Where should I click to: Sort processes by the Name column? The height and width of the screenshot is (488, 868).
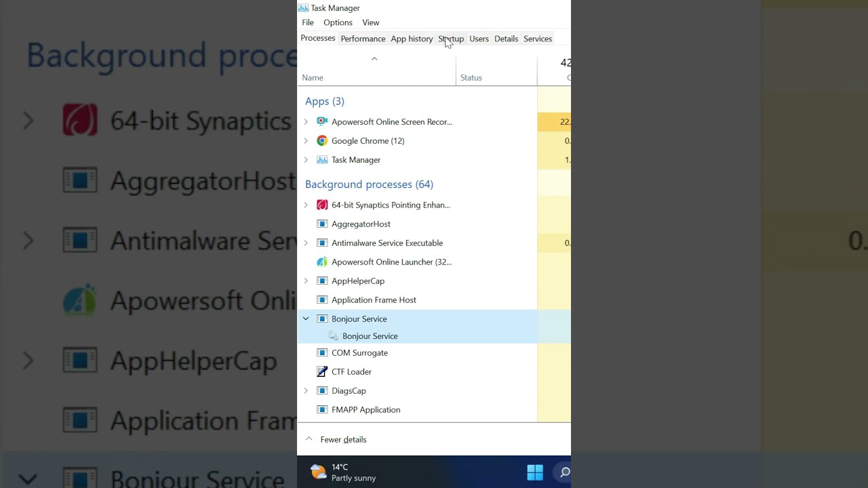377,70
